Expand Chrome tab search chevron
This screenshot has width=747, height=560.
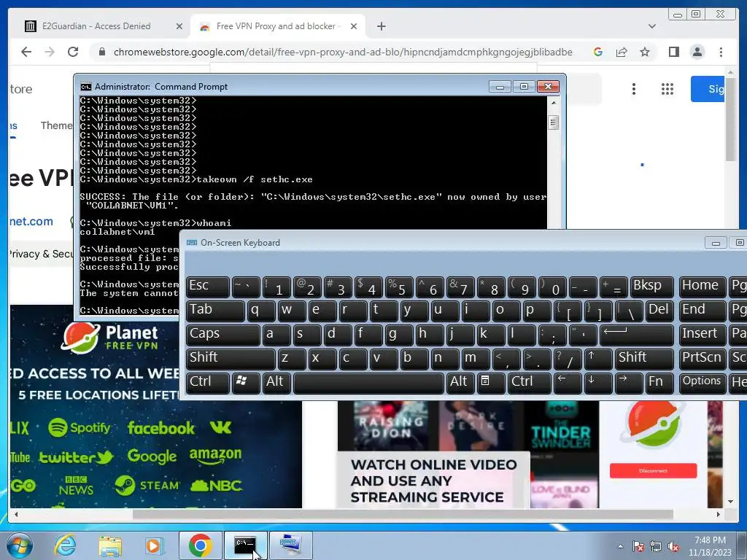(x=651, y=26)
